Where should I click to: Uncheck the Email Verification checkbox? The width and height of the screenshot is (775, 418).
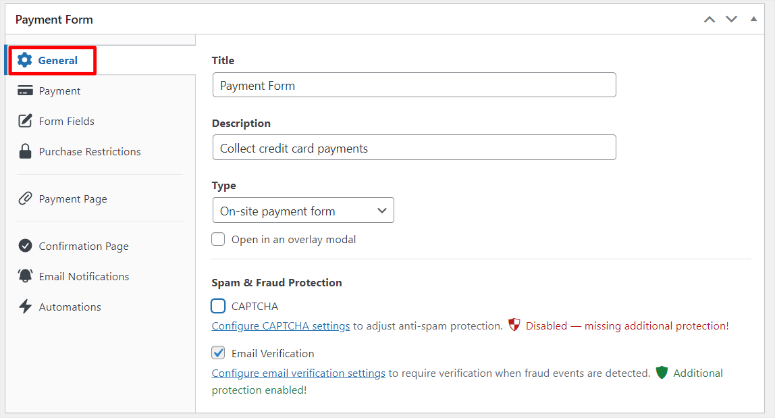tap(218, 353)
